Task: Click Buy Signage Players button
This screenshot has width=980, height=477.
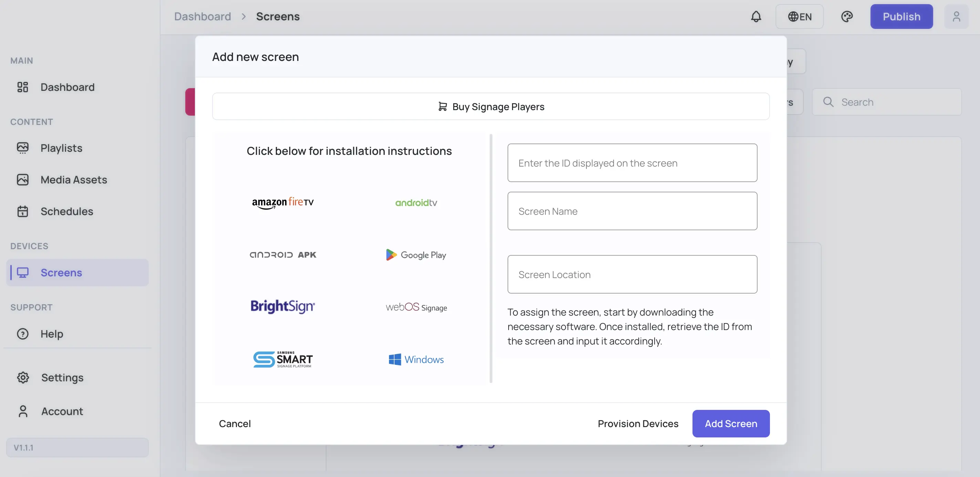Action: point(491,106)
